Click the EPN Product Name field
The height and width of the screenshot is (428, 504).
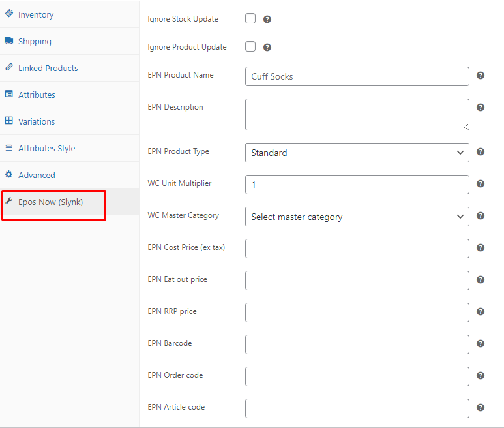tap(357, 76)
